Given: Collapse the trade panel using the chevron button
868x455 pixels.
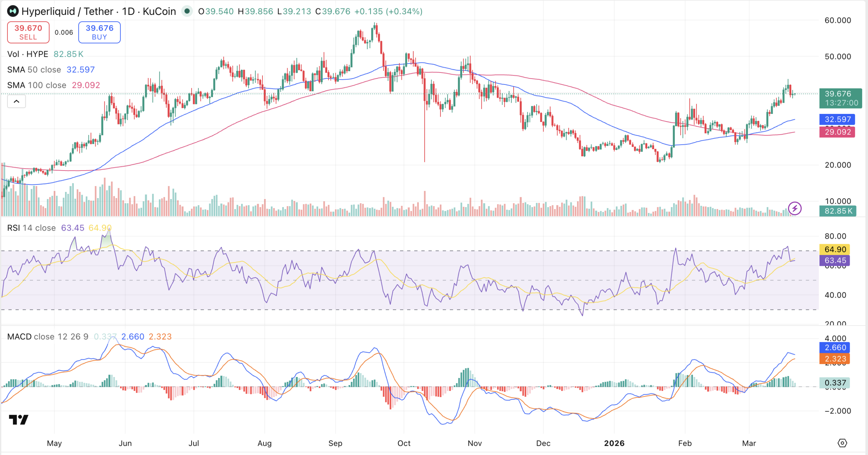Looking at the screenshot, I should 16,101.
